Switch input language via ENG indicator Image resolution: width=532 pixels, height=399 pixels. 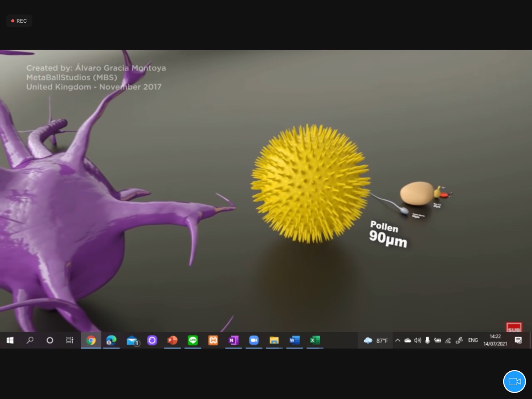[x=473, y=340]
